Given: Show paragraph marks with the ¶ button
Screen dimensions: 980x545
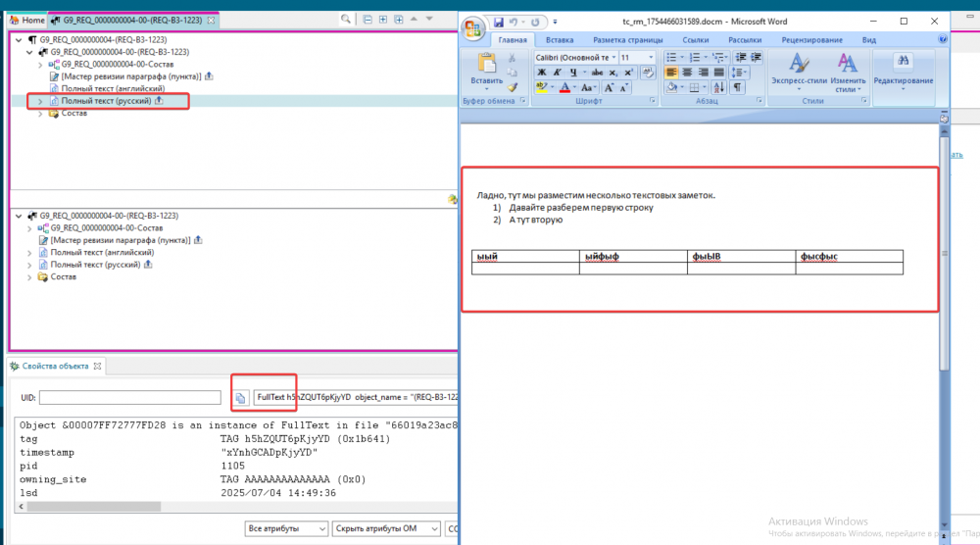Looking at the screenshot, I should 738,87.
